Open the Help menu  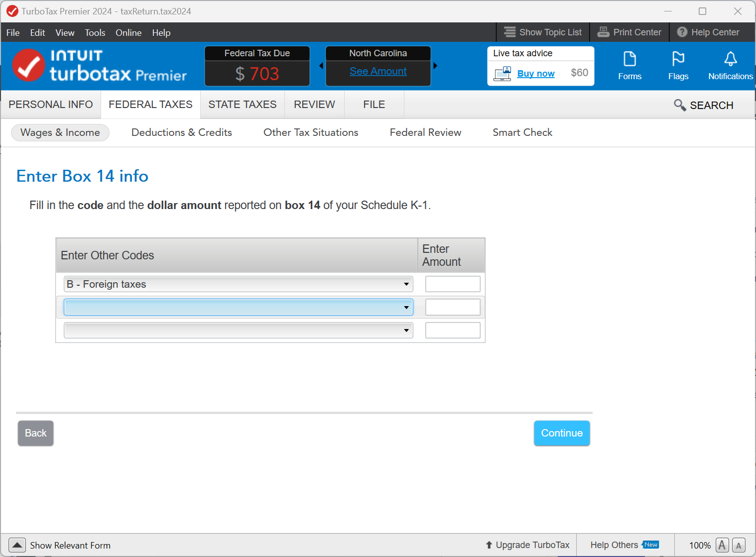(x=161, y=32)
